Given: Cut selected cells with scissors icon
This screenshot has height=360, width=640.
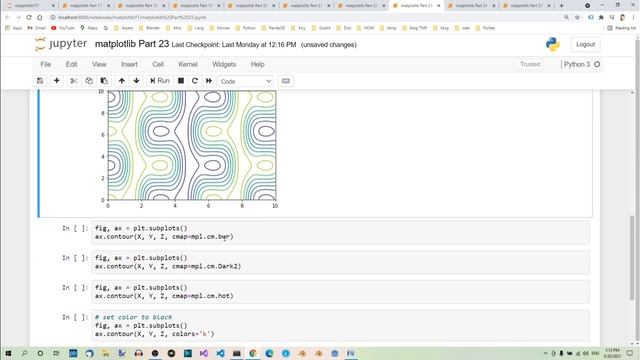Looking at the screenshot, I should [73, 81].
